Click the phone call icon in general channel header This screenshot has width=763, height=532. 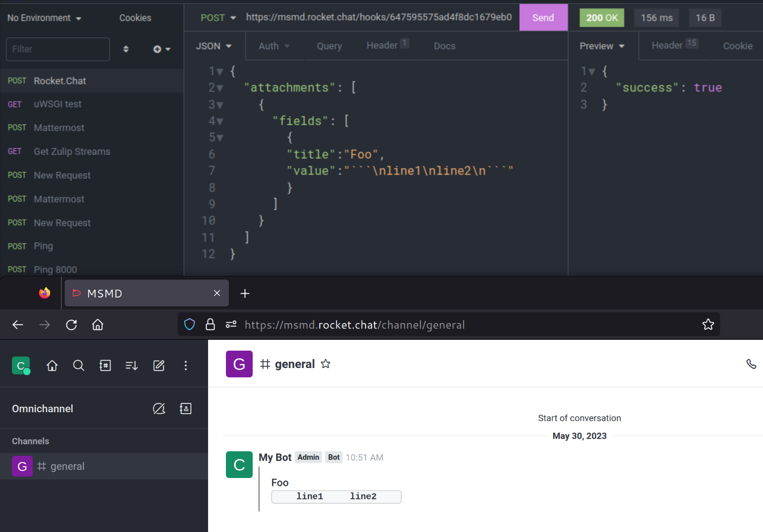(751, 364)
